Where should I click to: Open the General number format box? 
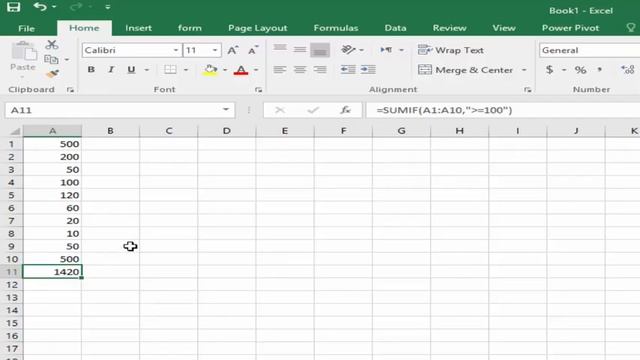pos(589,50)
